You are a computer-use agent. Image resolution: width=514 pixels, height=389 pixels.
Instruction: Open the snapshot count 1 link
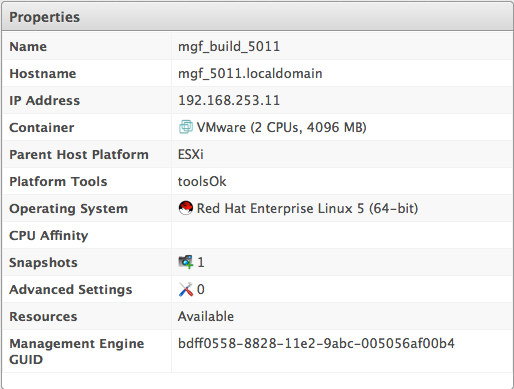point(201,262)
